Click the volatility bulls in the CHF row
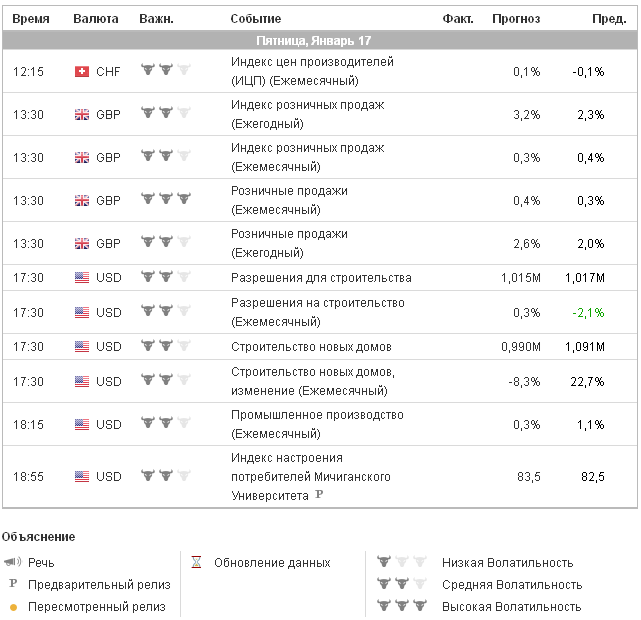Viewport: 641px width, 620px height. pos(165,71)
